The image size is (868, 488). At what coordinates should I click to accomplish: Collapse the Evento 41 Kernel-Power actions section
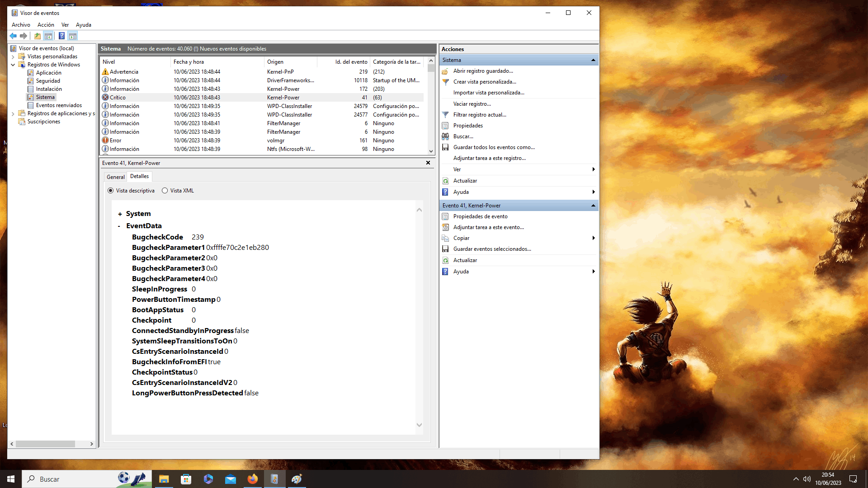coord(593,206)
